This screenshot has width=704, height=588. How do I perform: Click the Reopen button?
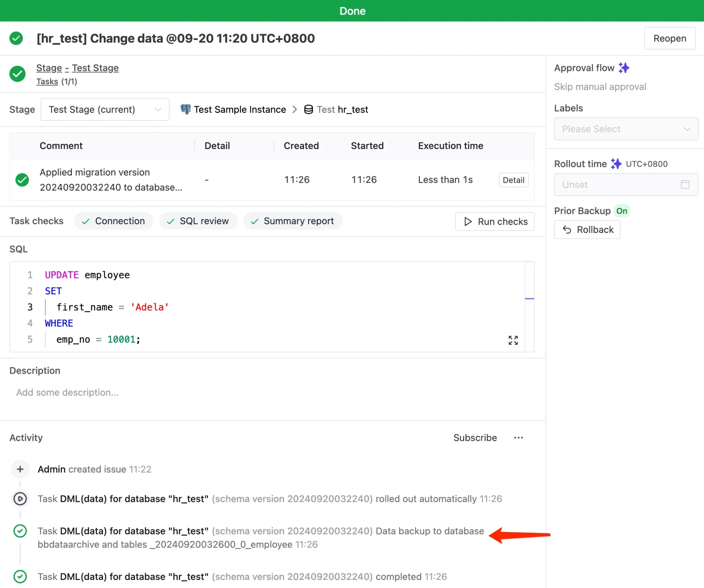point(670,38)
